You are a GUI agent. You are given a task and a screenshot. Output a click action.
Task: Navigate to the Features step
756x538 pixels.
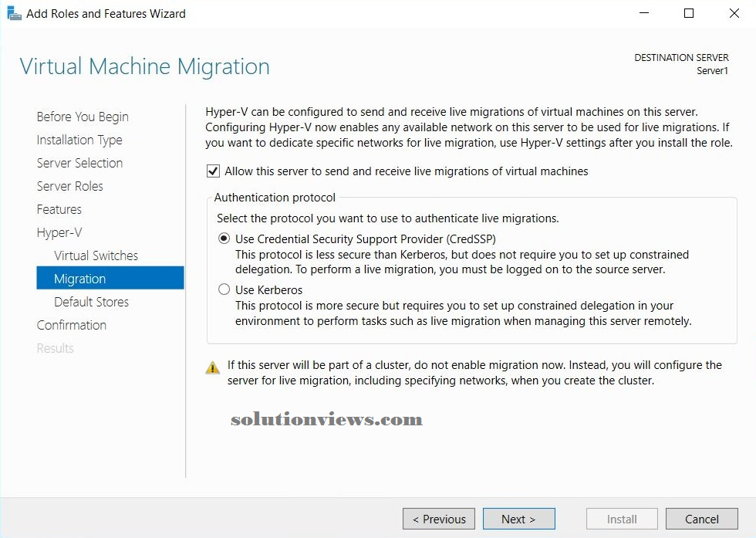pos(59,209)
